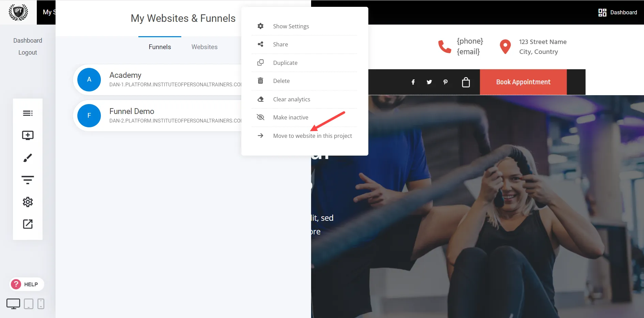Click the arrow icon beside Move to website
This screenshot has height=318, width=644.
click(260, 136)
